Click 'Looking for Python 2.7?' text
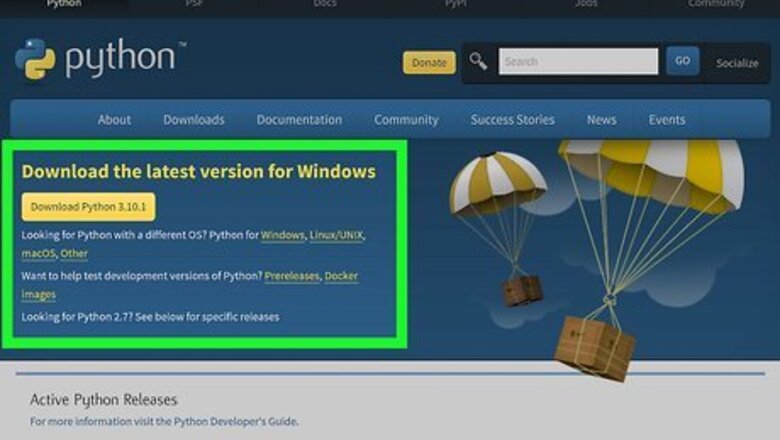 coord(77,317)
